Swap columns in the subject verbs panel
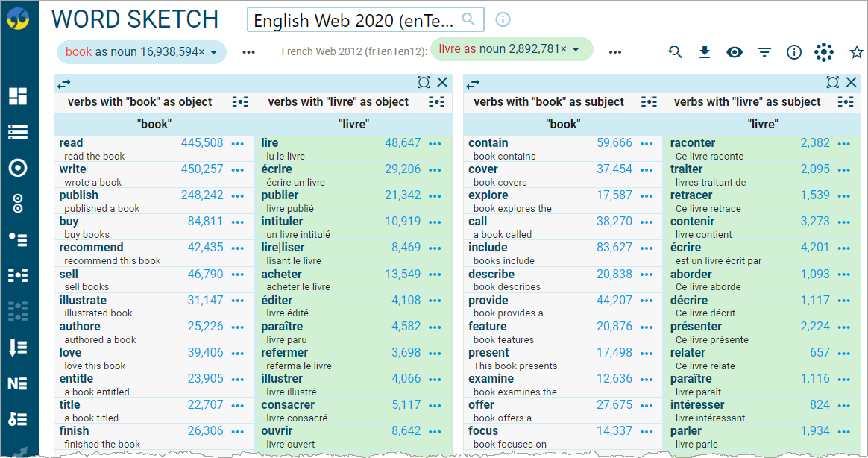Screen dimensions: 868x458 [x=474, y=84]
